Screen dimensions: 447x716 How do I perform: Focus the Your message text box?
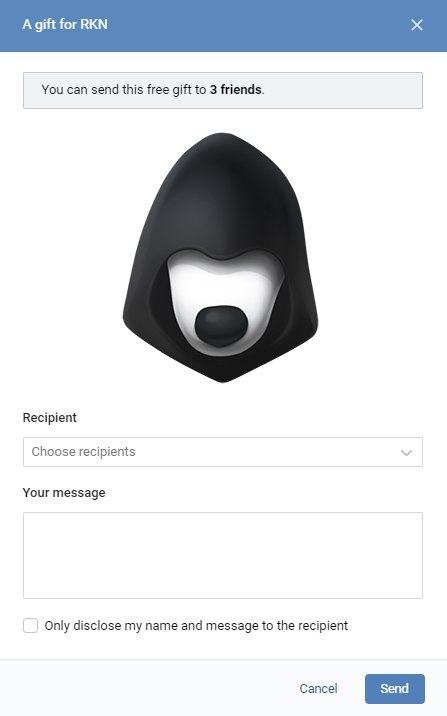pos(223,555)
